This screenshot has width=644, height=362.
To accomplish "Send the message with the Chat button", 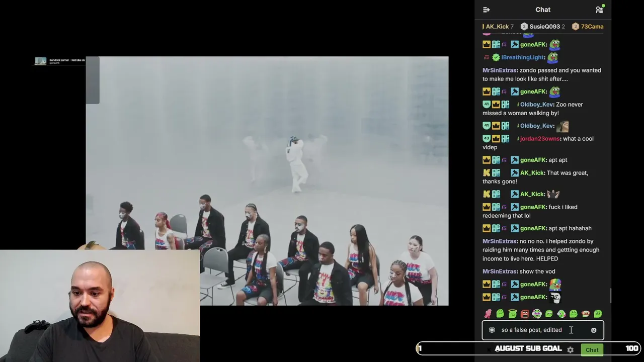I will [592, 350].
